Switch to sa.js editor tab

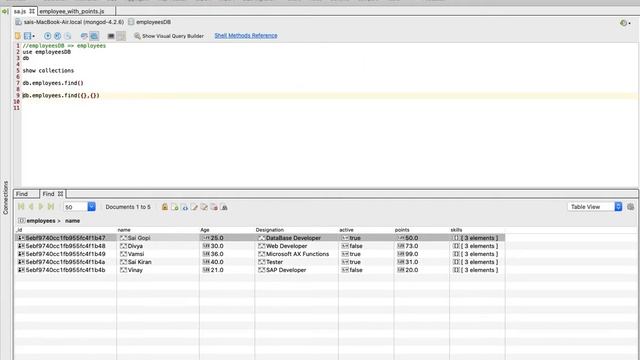coord(20,11)
